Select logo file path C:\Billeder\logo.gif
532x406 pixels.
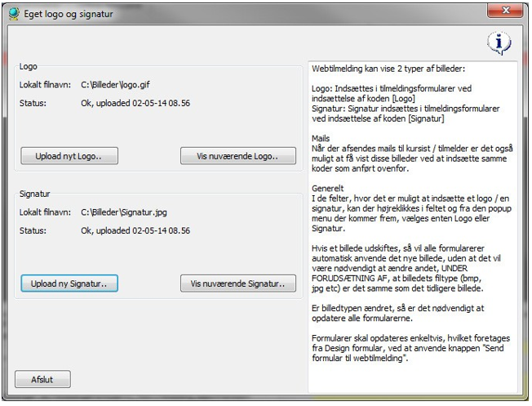pos(115,85)
